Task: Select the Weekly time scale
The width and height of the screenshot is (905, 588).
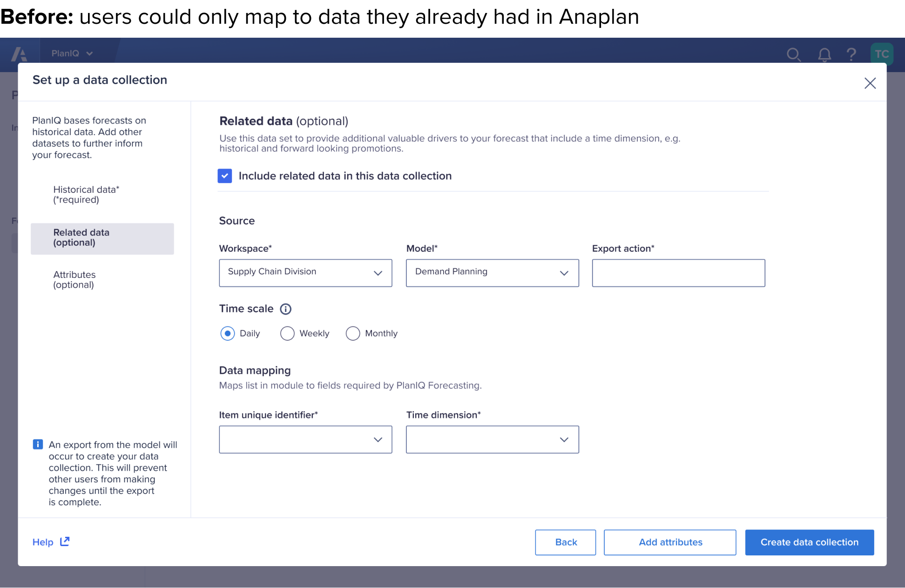Action: 287,333
